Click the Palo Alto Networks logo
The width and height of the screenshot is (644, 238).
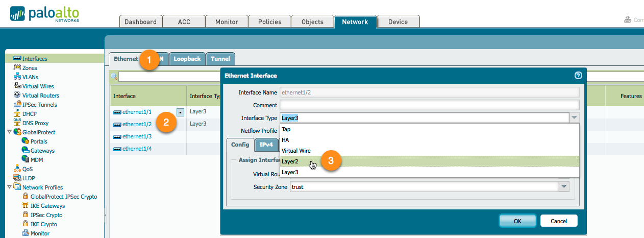44,14
